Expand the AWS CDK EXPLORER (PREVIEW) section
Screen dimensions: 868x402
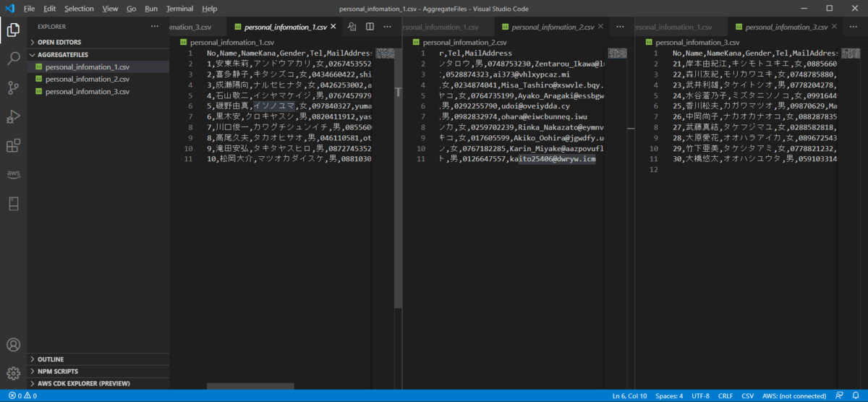pos(98,383)
